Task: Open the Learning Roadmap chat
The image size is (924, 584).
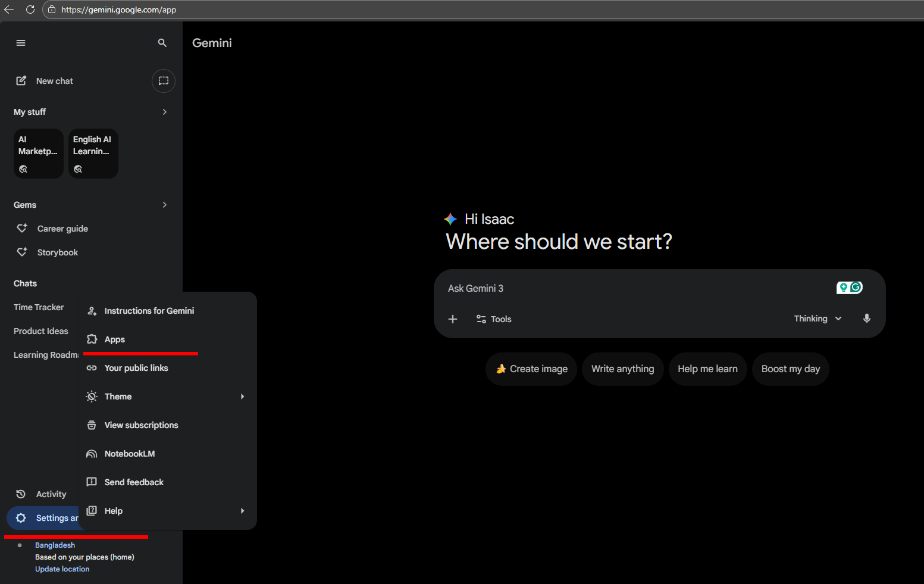Action: click(x=46, y=355)
